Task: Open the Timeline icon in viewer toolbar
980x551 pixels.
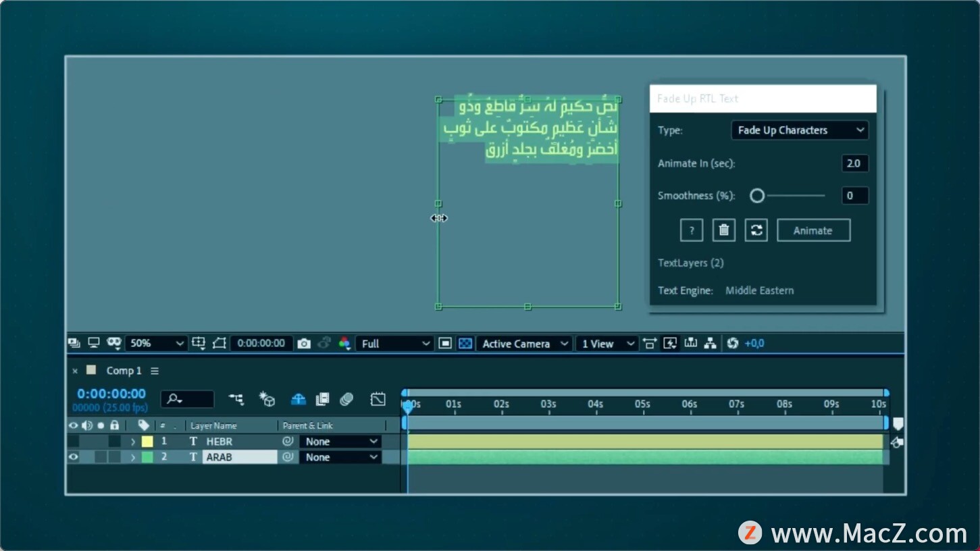Action: 690,343
